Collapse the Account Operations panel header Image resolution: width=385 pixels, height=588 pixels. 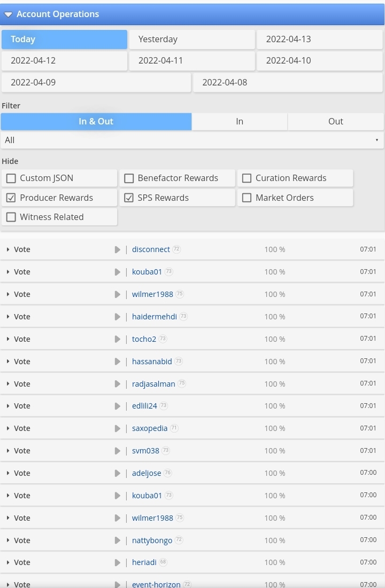coord(192,14)
